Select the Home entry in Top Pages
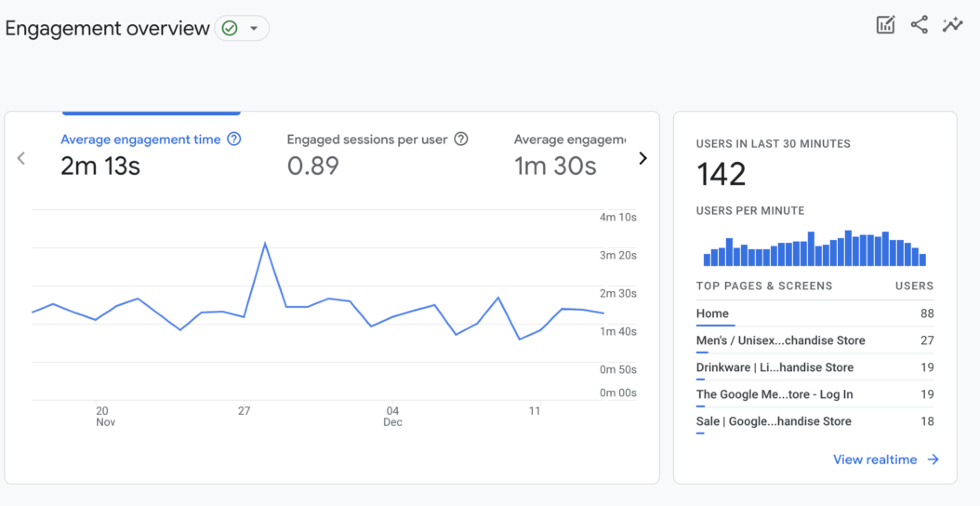 coord(712,313)
